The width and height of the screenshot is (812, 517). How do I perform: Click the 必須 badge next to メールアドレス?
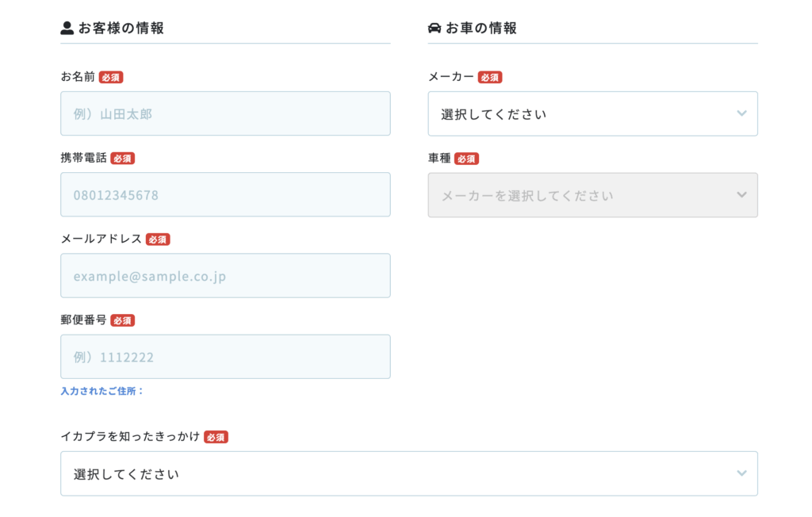click(x=158, y=239)
